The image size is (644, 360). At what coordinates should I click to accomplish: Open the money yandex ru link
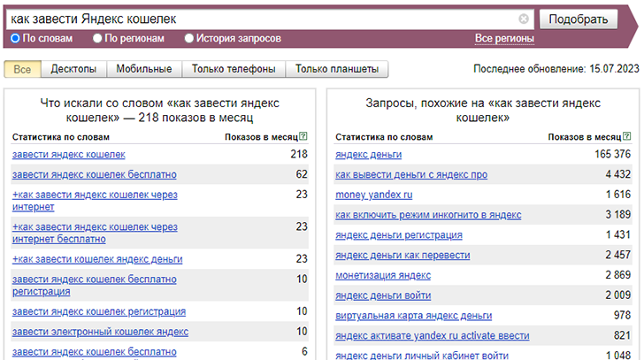373,195
